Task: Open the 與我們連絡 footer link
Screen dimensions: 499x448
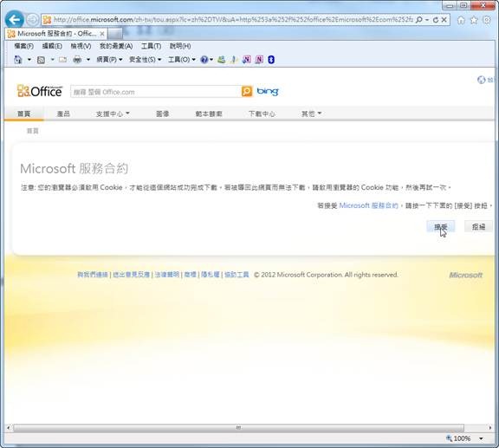Action: pos(93,275)
